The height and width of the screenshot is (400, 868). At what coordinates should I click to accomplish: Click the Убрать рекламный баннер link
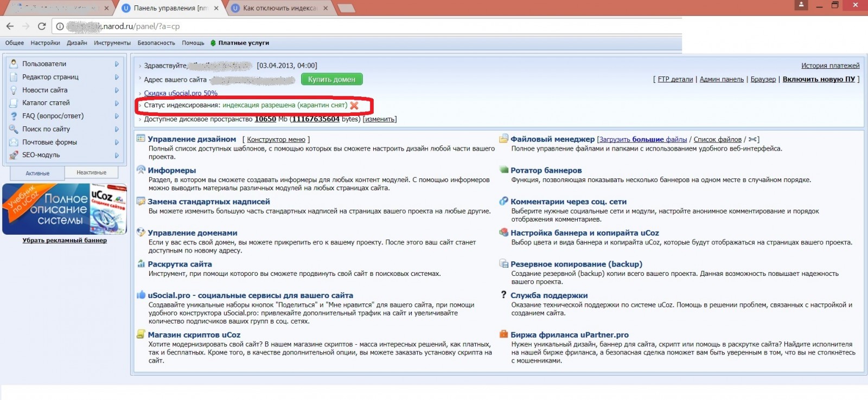[65, 240]
